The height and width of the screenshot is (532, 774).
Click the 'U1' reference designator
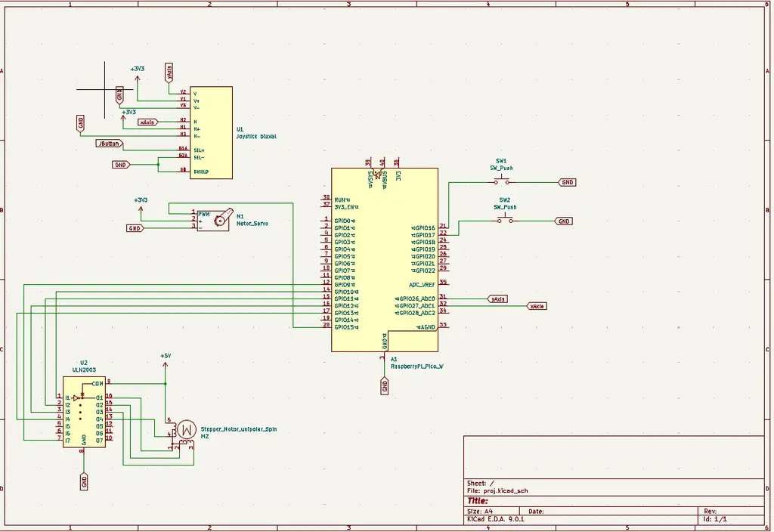[x=240, y=129]
